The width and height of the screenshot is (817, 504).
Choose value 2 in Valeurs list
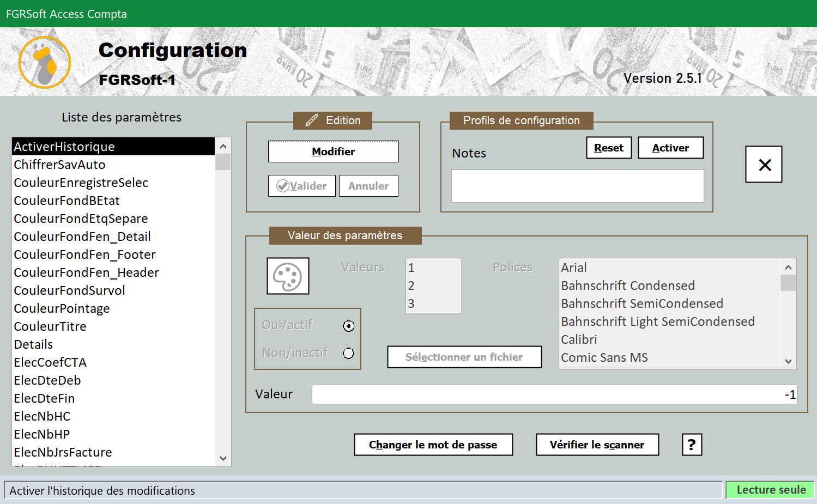(433, 286)
